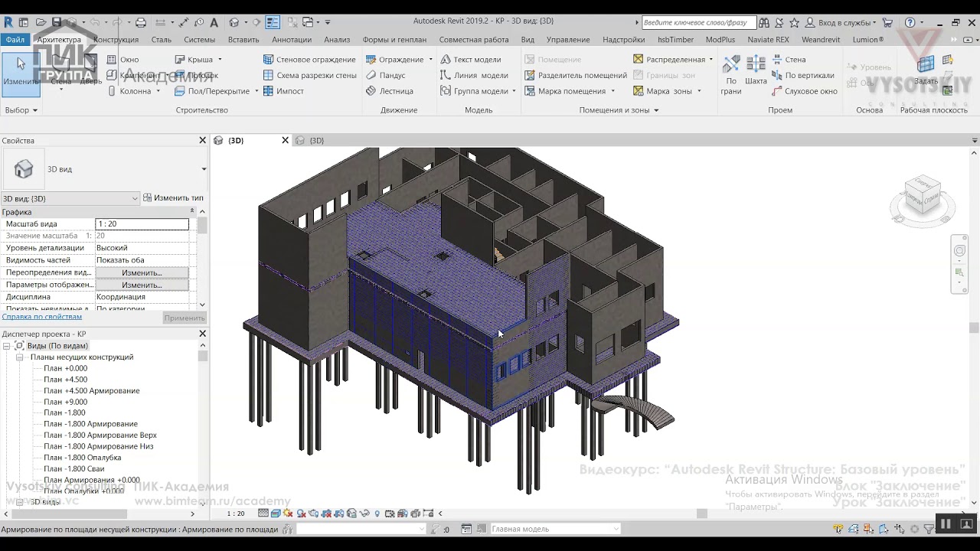Click Изменить button for Переопределения вид
Viewport: 980px width, 551px height.
click(x=142, y=272)
